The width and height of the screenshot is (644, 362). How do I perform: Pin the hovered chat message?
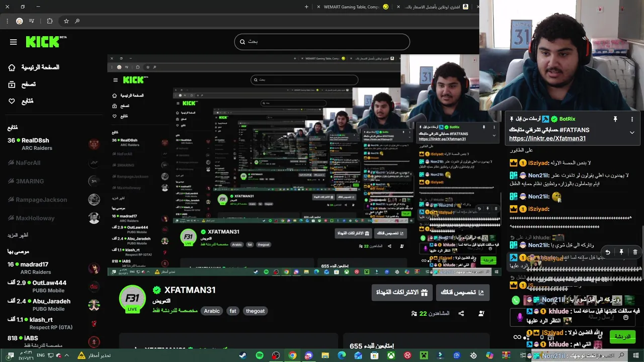tap(621, 252)
